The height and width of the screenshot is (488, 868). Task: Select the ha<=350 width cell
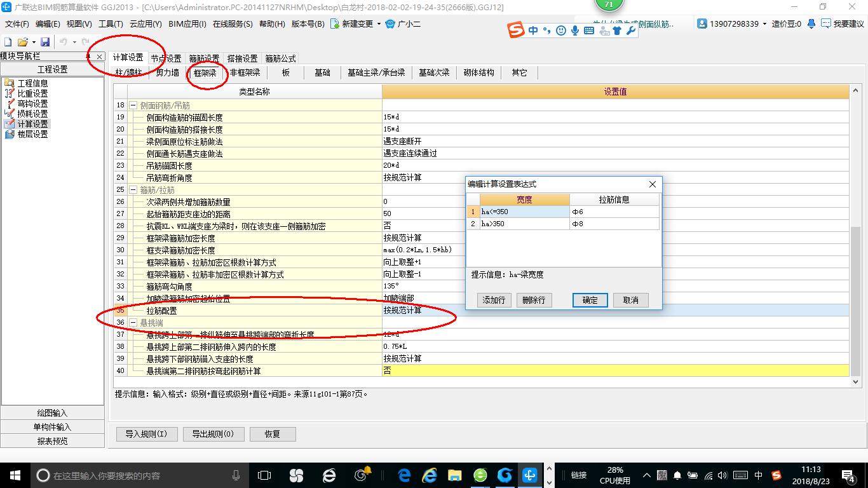524,212
